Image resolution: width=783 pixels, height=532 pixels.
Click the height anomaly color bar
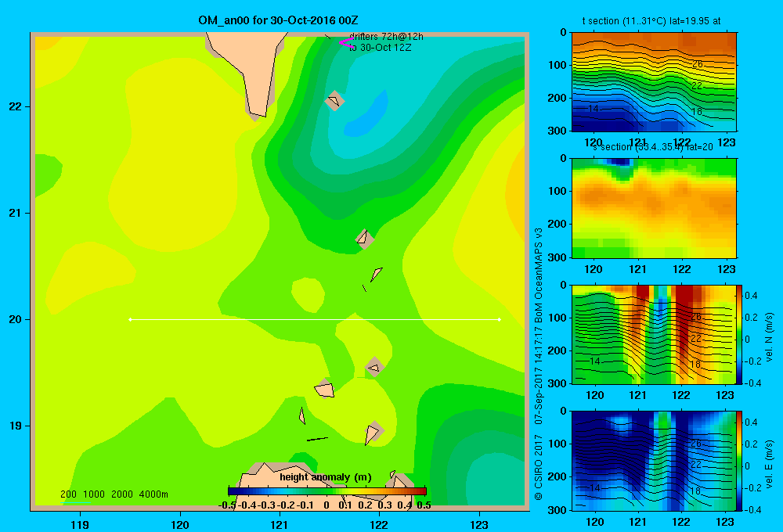coord(327,491)
